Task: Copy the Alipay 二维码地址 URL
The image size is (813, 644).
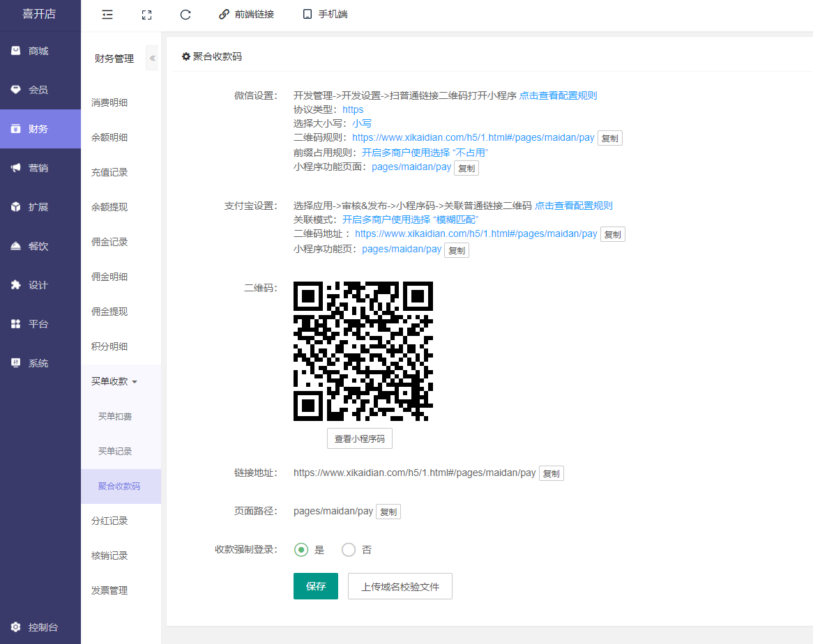Action: pyautogui.click(x=613, y=235)
